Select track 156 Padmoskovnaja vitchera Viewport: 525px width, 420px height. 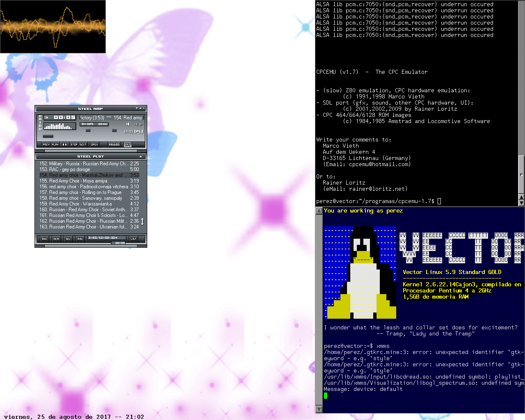[89, 187]
